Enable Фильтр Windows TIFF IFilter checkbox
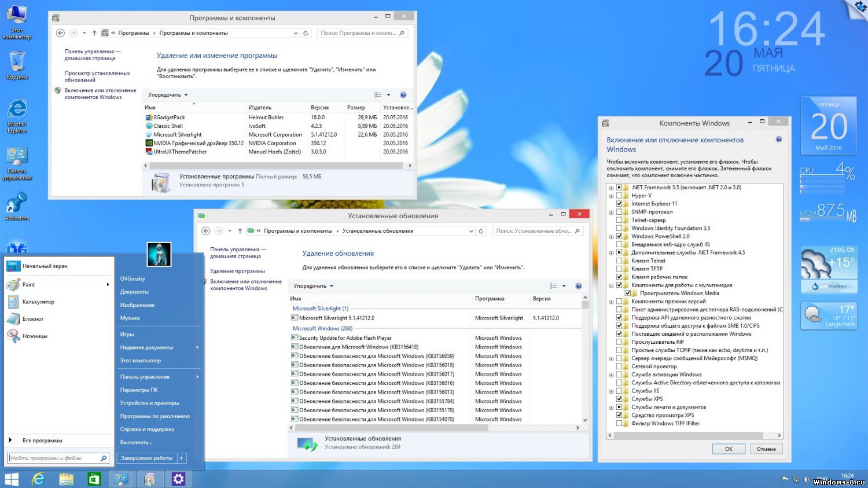Image resolution: width=868 pixels, height=488 pixels. [619, 423]
